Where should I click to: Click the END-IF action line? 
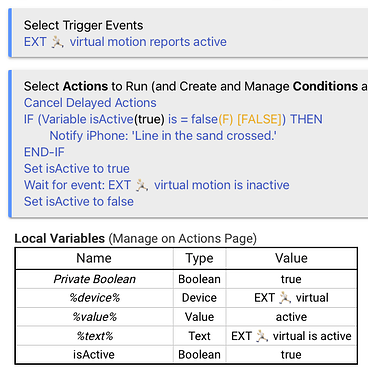(x=44, y=152)
